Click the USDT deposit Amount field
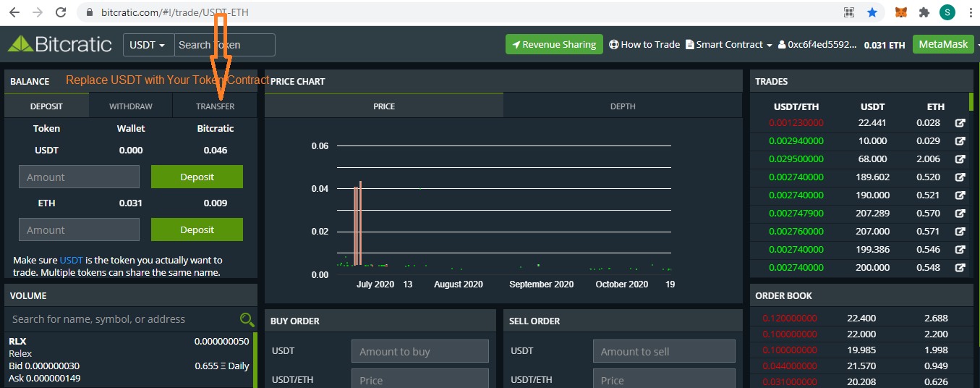980x388 pixels. (79, 177)
